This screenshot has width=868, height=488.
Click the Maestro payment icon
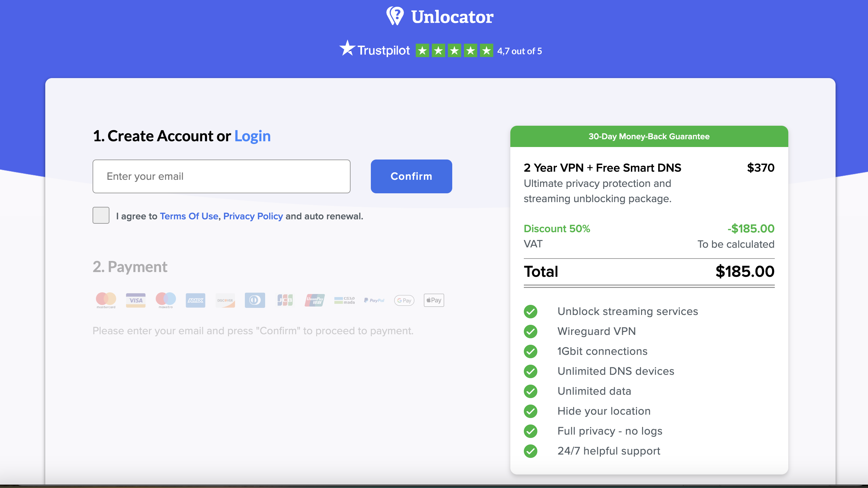pos(165,299)
